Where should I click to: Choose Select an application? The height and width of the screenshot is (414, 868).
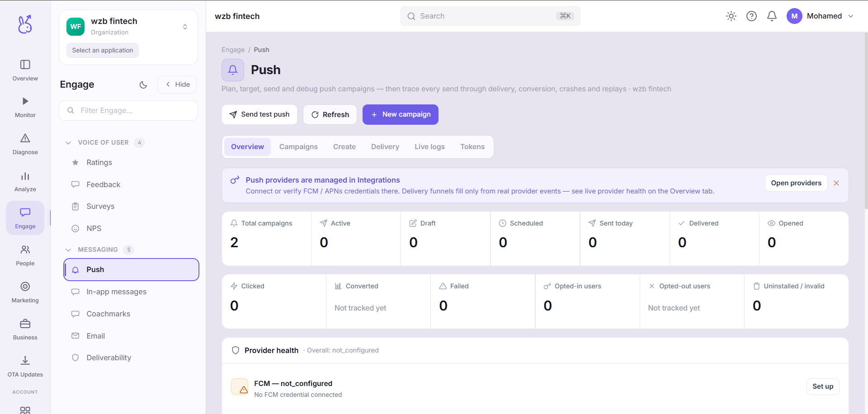click(103, 50)
